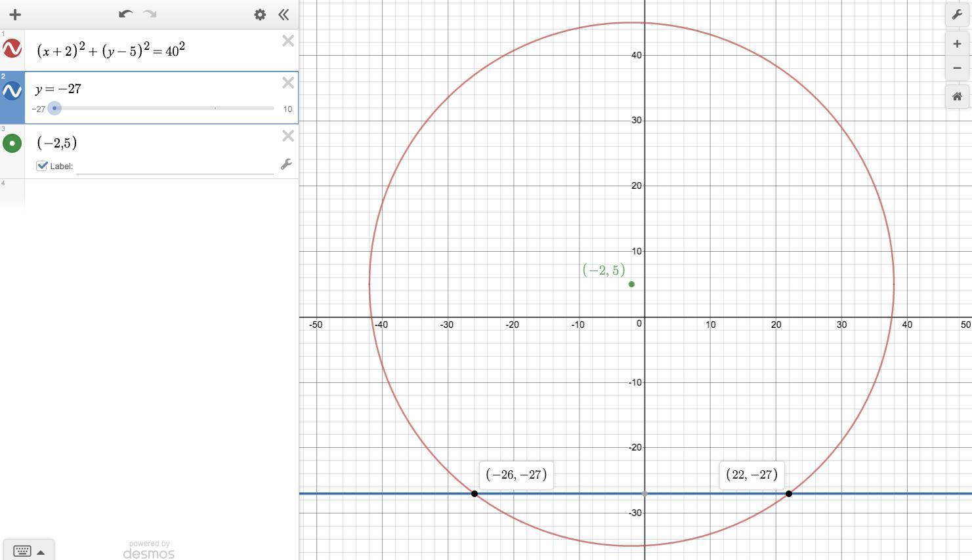The height and width of the screenshot is (560, 972).
Task: Uncheck the Label checkbox
Action: point(42,166)
